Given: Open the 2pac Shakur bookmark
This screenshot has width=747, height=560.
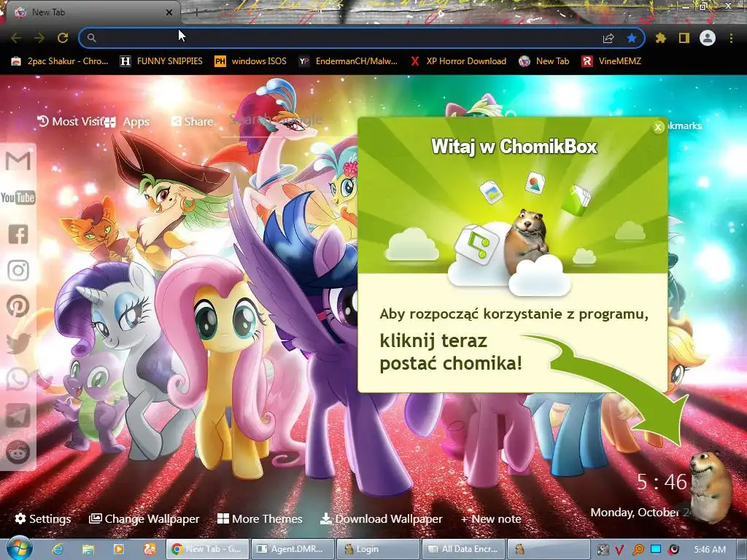Looking at the screenshot, I should (x=60, y=61).
